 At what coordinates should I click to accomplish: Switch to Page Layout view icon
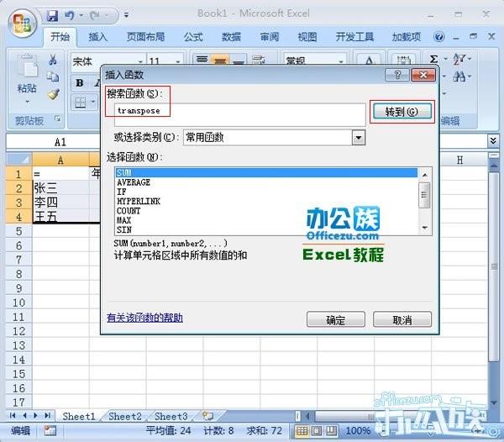317,430
